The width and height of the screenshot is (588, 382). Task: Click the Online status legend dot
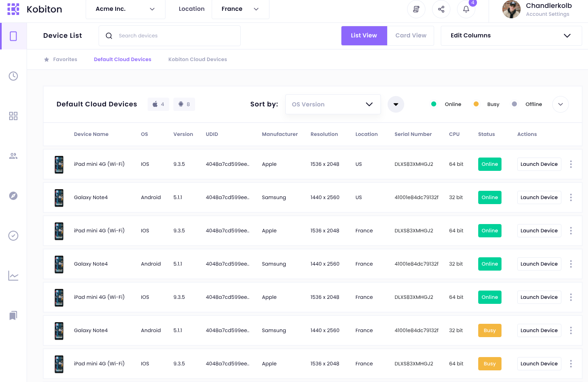point(434,104)
